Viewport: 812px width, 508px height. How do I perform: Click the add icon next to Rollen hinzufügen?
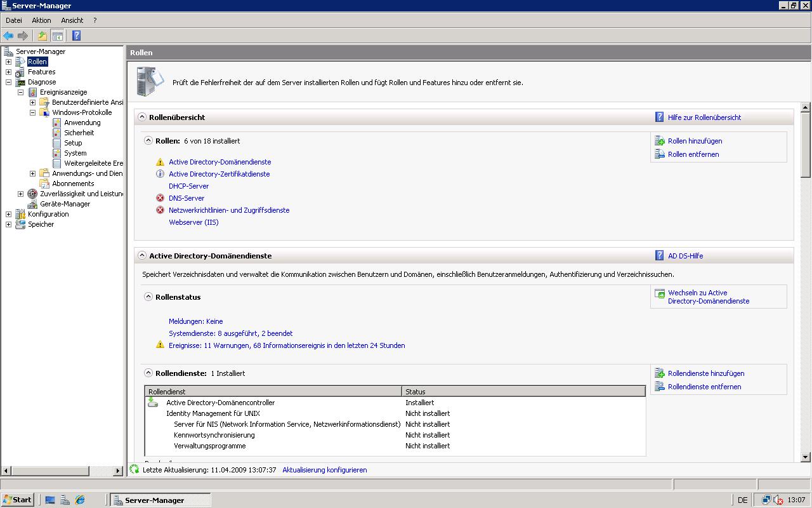coord(660,141)
